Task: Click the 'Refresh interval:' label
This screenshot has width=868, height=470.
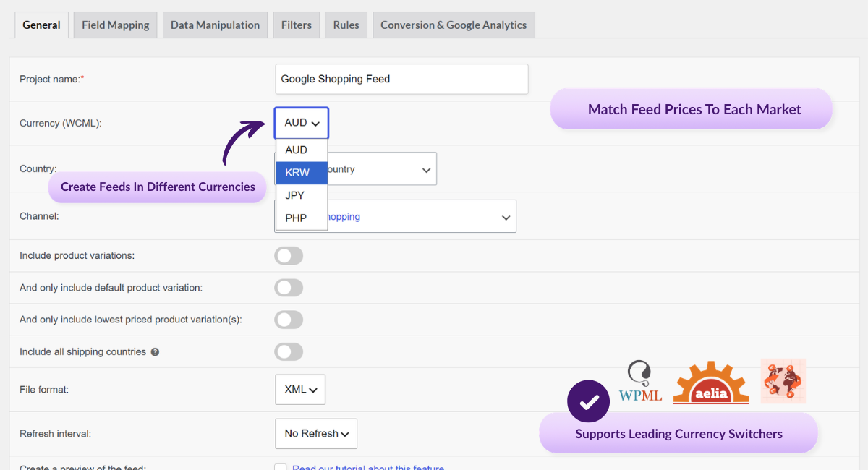Action: (56, 434)
